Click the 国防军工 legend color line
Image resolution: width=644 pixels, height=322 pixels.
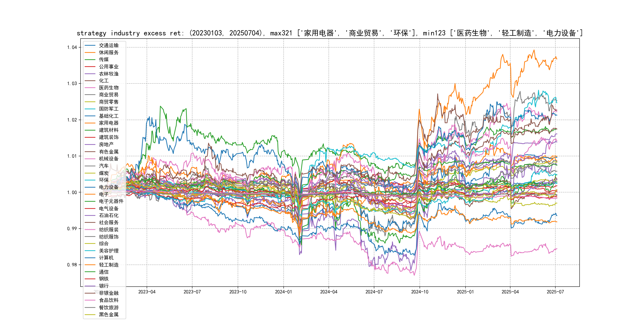coord(90,109)
